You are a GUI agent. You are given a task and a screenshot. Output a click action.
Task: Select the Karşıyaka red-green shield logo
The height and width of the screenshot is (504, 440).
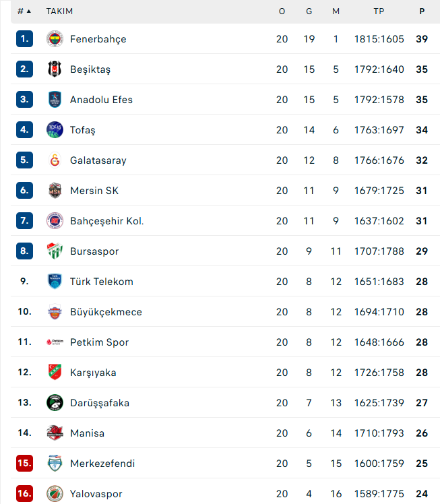pos(55,372)
